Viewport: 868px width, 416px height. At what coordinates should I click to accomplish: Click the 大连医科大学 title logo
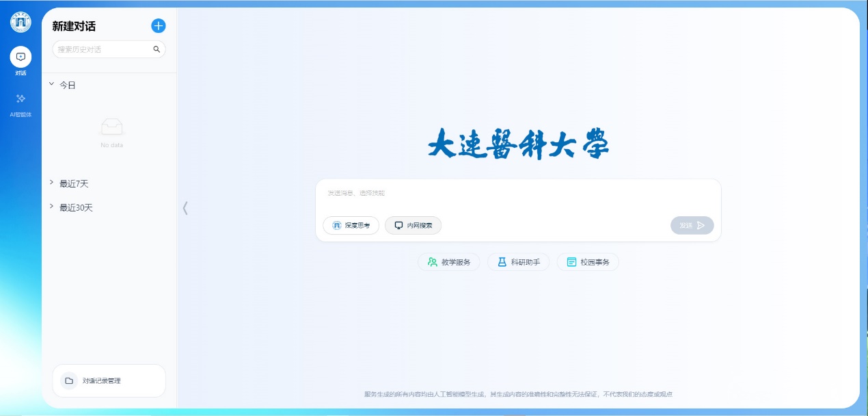pyautogui.click(x=518, y=144)
